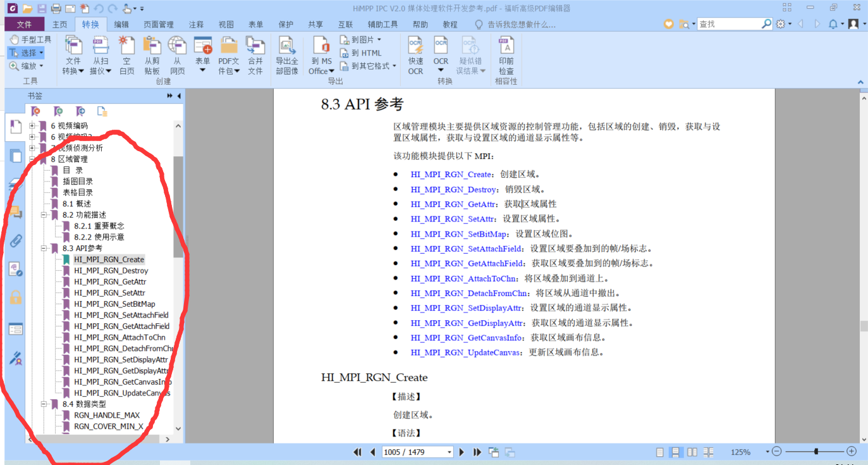This screenshot has height=465, width=868.
Task: Switch to single page view mode
Action: click(660, 452)
